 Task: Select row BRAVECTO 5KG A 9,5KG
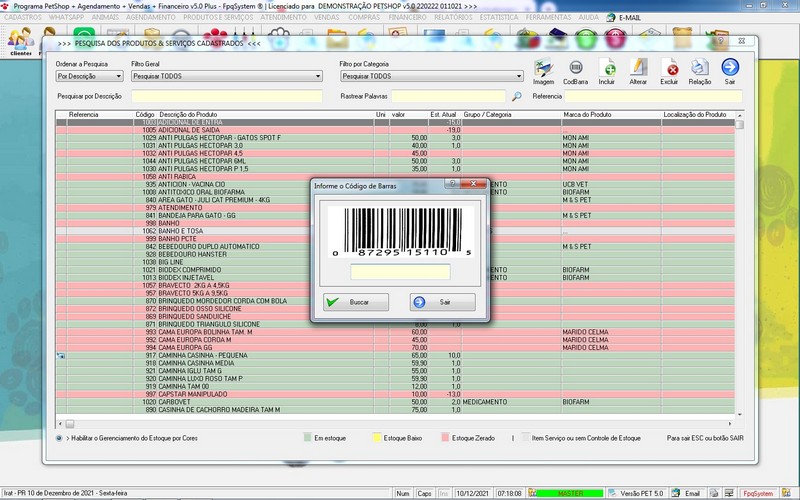click(x=395, y=293)
